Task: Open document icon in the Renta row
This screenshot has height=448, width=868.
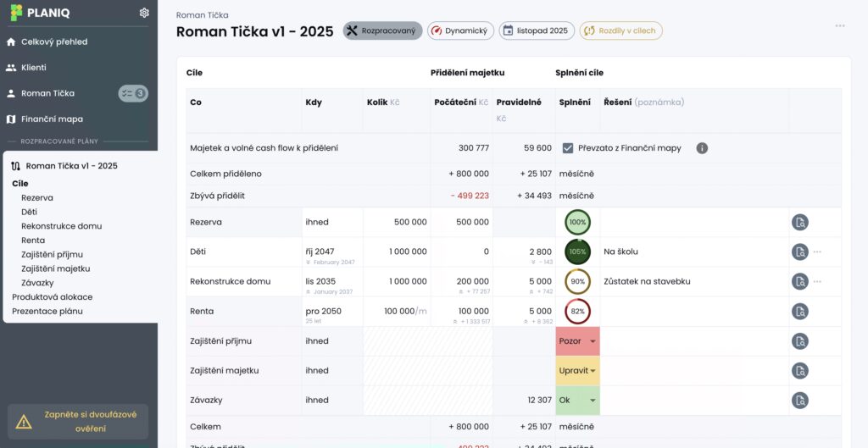Action: 799,312
